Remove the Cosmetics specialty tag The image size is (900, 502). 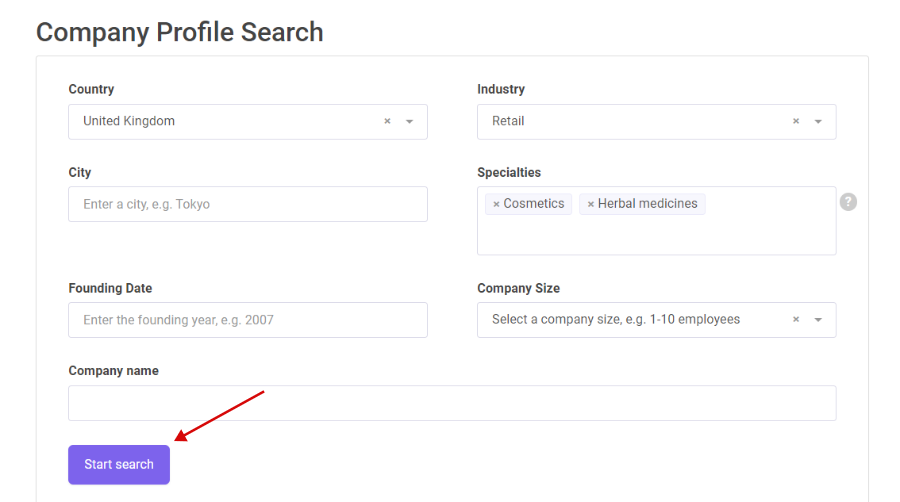pyautogui.click(x=496, y=204)
